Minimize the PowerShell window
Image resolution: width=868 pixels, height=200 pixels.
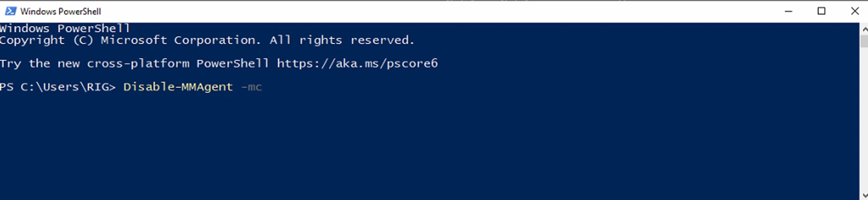tap(789, 11)
